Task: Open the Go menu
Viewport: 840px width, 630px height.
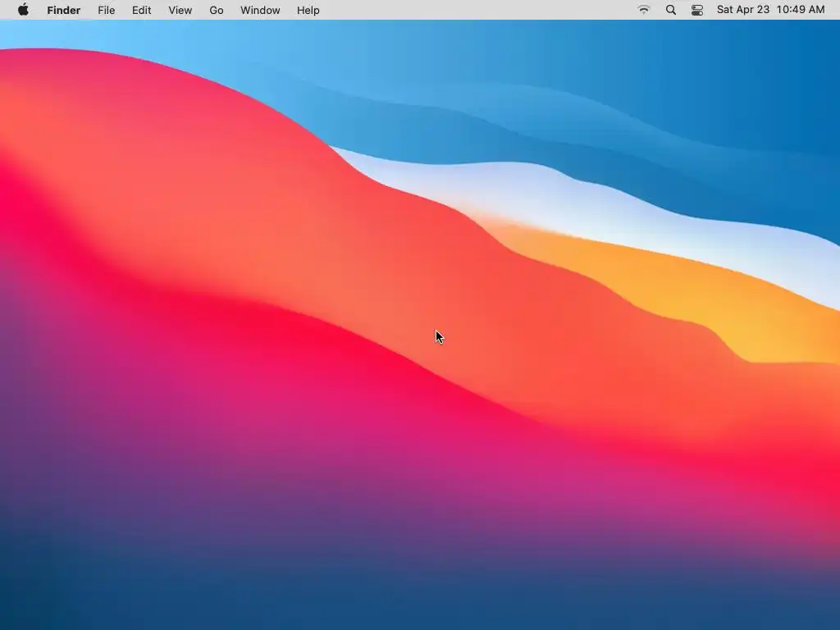Action: click(x=217, y=10)
